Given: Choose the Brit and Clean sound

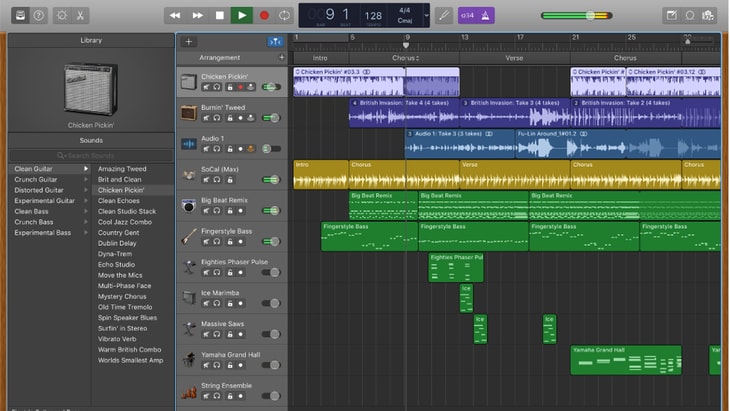Looking at the screenshot, I should click(119, 180).
